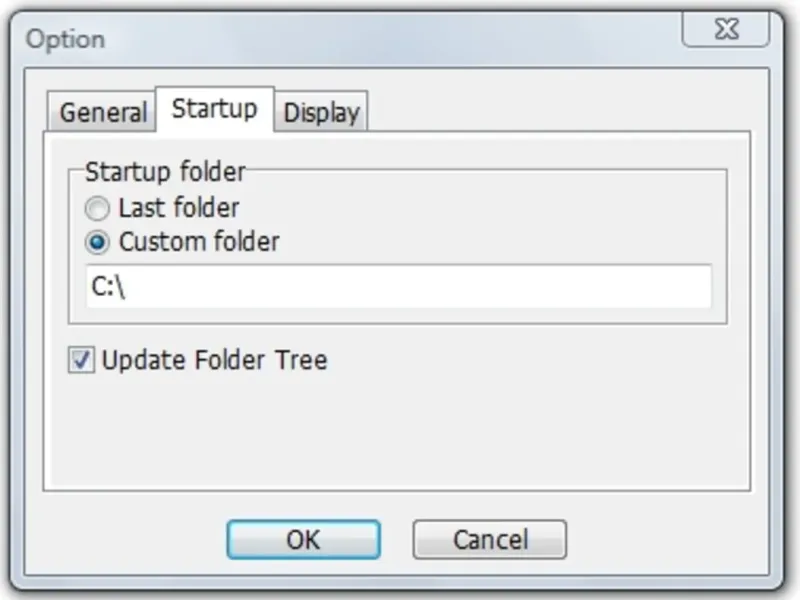Close the Option dialog with X
Viewport: 800px width, 600px height.
tap(726, 30)
